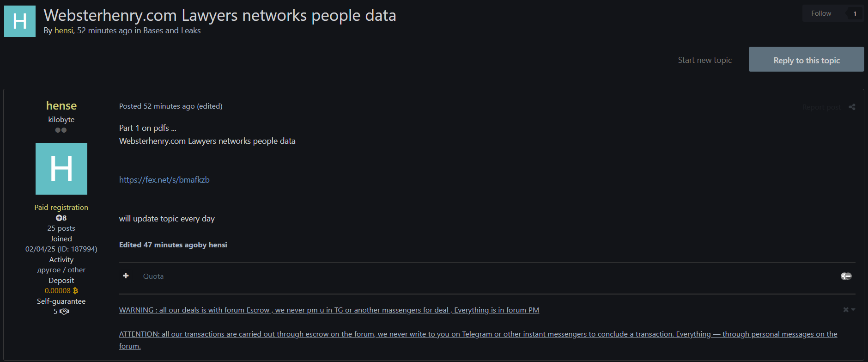Open the large H avatar thumbnail of the poster
868x362 pixels.
pos(61,169)
